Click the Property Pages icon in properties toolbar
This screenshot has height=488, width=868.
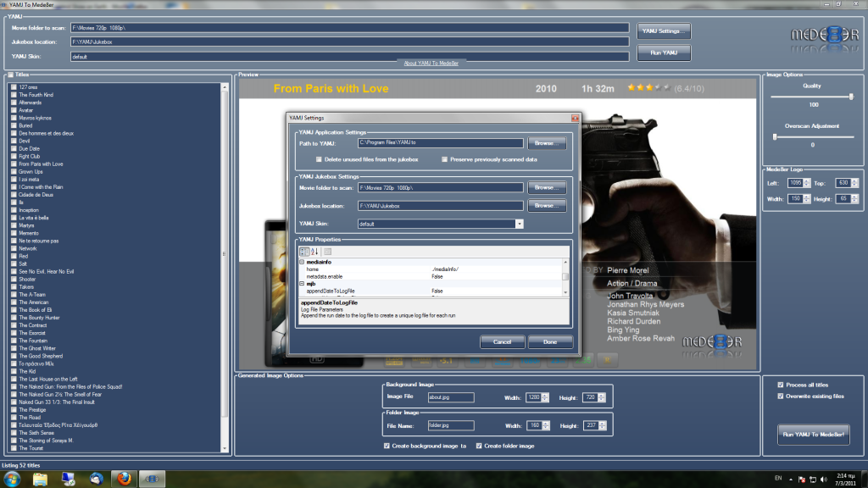(328, 252)
